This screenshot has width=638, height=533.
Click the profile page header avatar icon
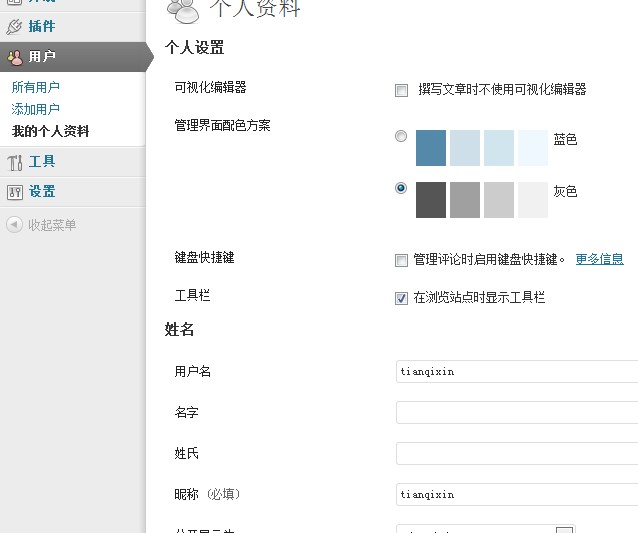tap(183, 9)
